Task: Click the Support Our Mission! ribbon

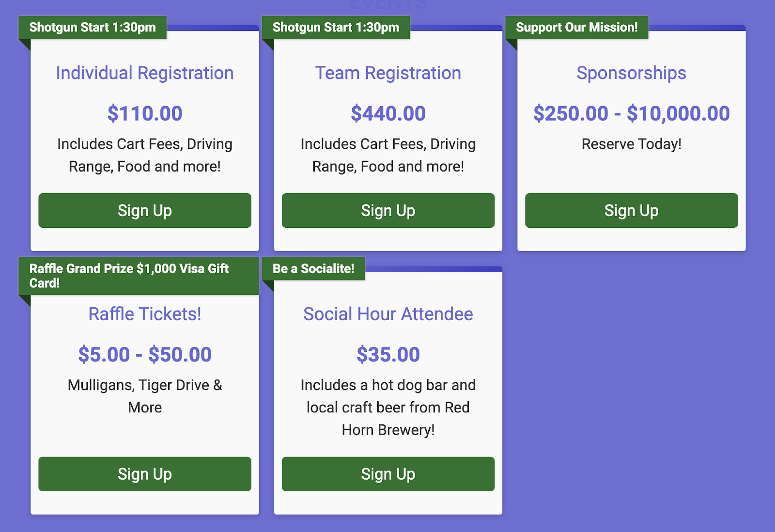Action: (576, 28)
